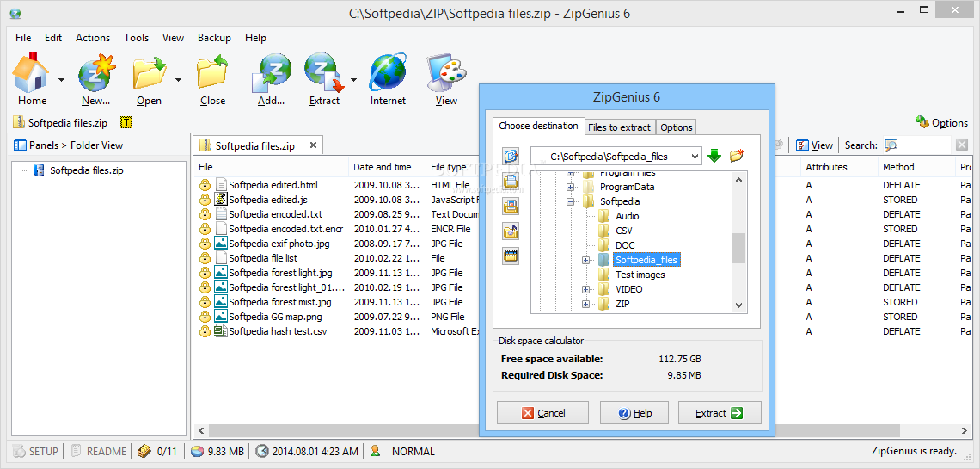This screenshot has width=980, height=469.
Task: Select Test images folder in tree
Action: [640, 275]
